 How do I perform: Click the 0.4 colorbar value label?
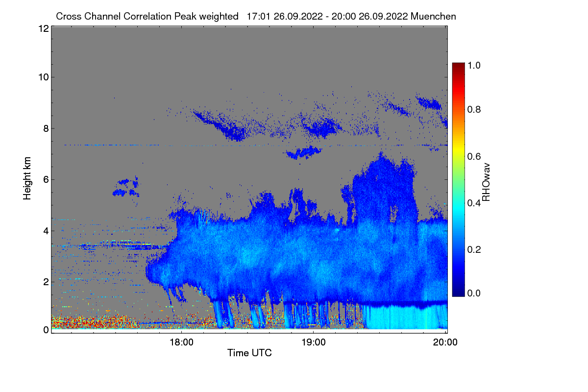click(475, 203)
